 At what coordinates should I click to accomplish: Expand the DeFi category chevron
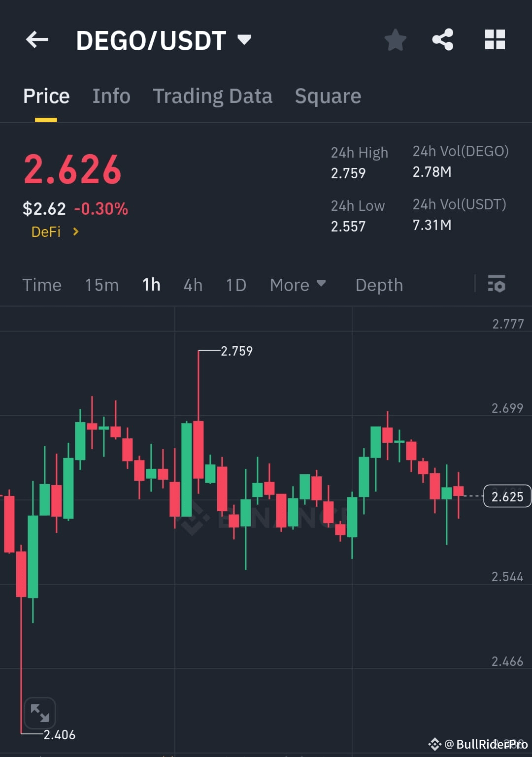pyautogui.click(x=76, y=231)
